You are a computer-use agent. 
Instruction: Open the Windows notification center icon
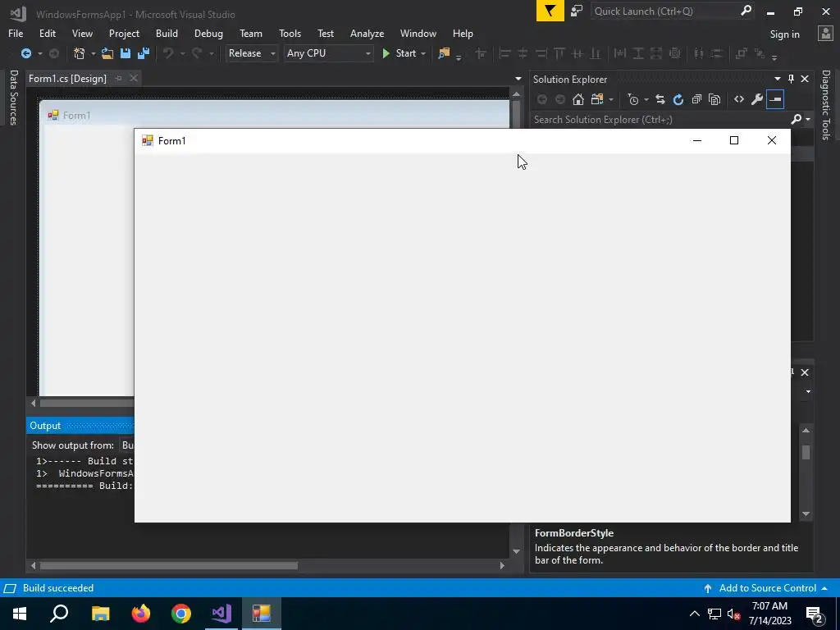coord(815,614)
